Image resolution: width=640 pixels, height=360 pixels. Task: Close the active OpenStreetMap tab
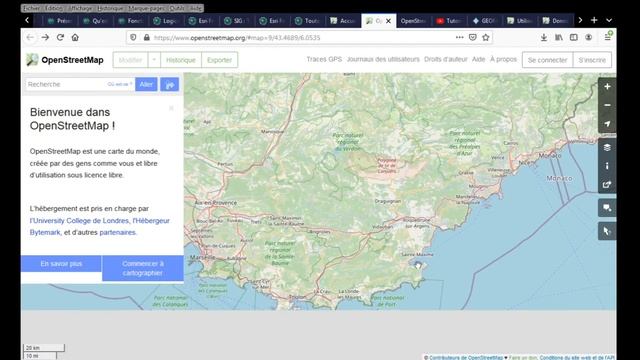[x=389, y=21]
